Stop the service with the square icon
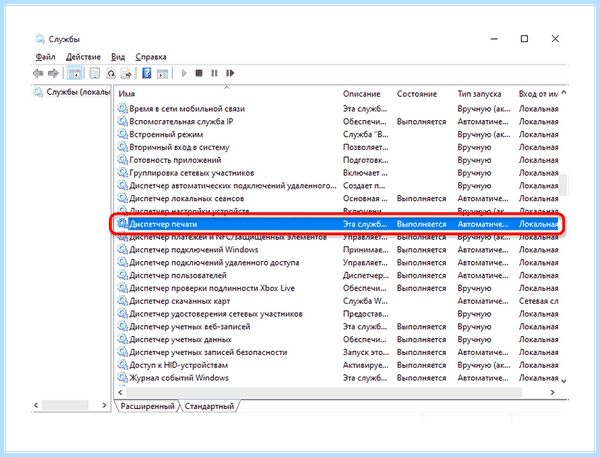This screenshot has width=600, height=457. click(199, 73)
